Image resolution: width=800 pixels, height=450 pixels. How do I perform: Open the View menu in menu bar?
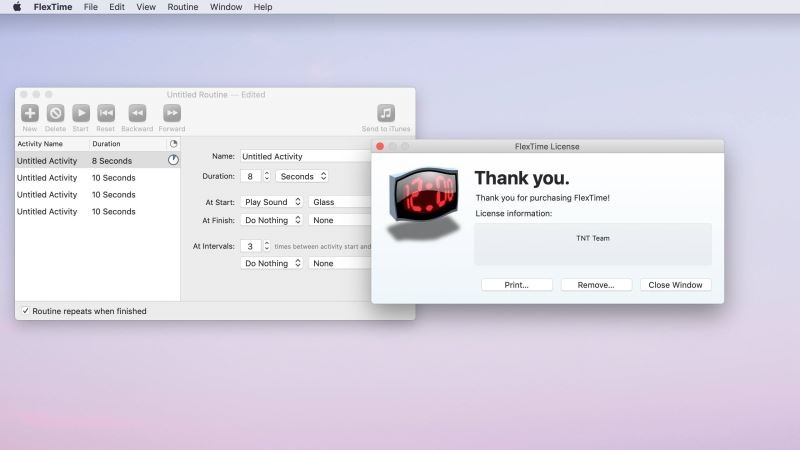coord(146,7)
